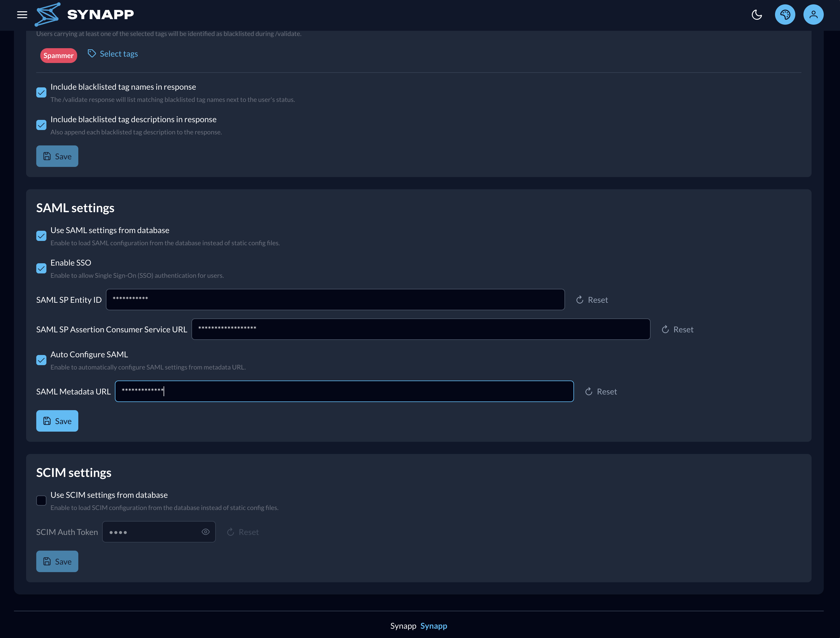Click the Spammer tag badge

click(59, 55)
